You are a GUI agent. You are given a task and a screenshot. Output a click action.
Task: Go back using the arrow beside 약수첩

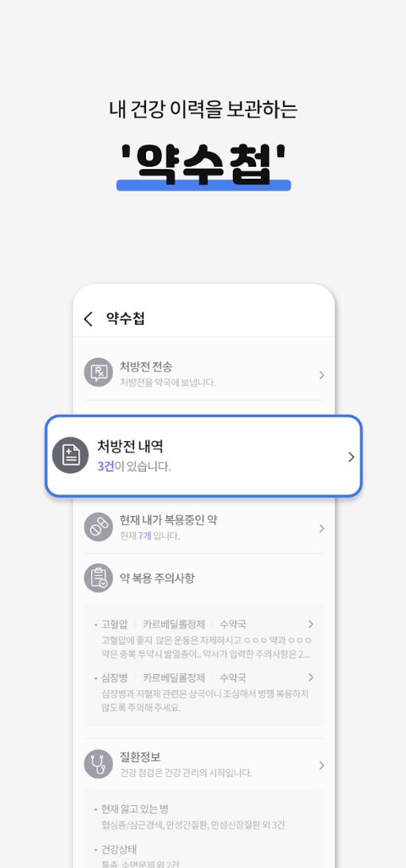88,319
